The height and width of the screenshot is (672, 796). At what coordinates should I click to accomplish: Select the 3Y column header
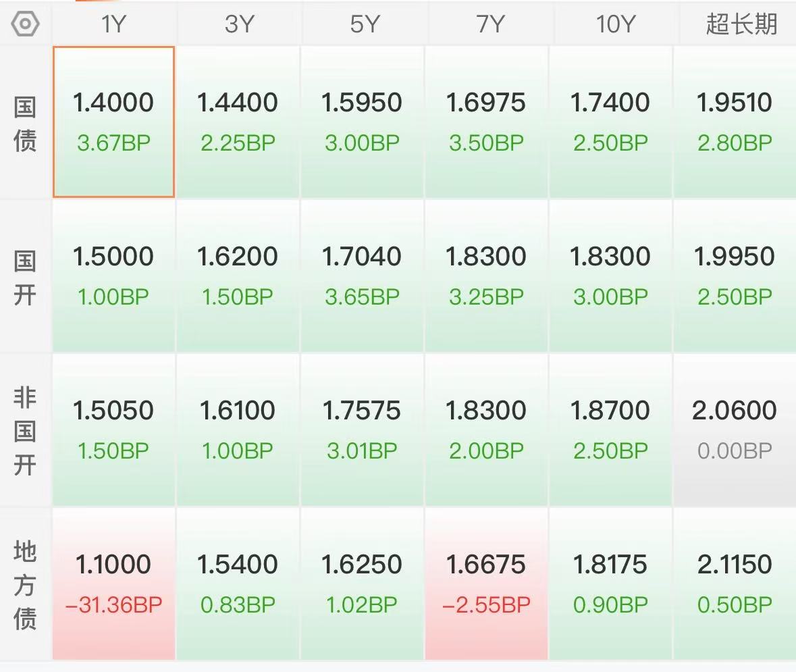tap(238, 24)
